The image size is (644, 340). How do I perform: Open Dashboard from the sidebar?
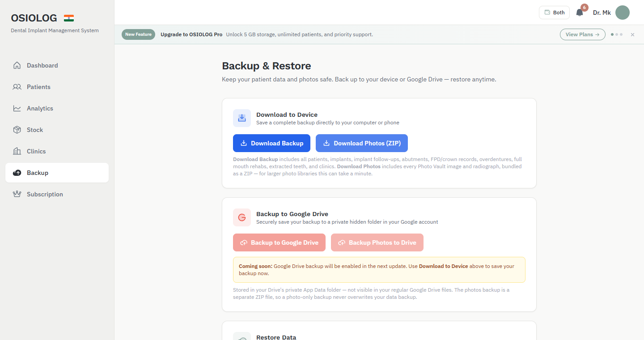click(57, 65)
